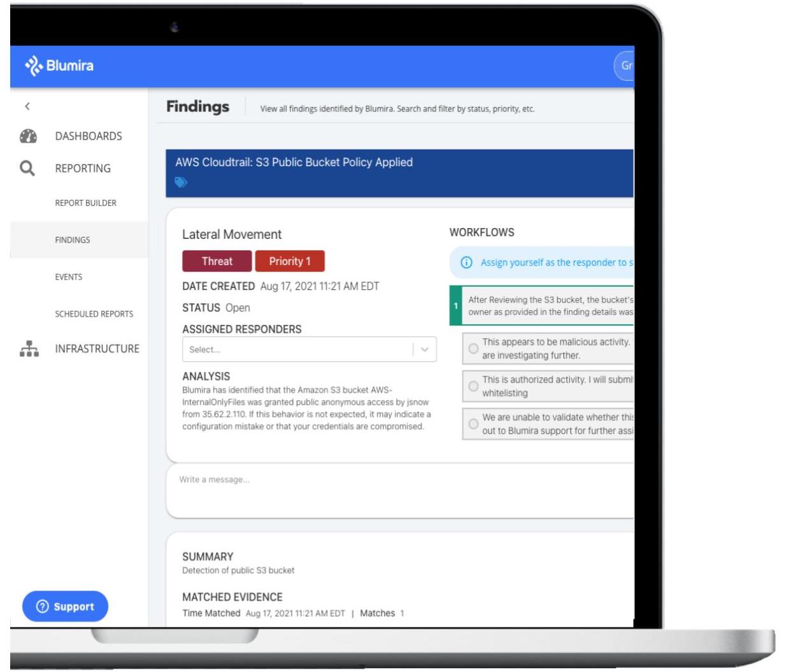Click the question mark icon in Support
The height and width of the screenshot is (672, 787).
(43, 606)
